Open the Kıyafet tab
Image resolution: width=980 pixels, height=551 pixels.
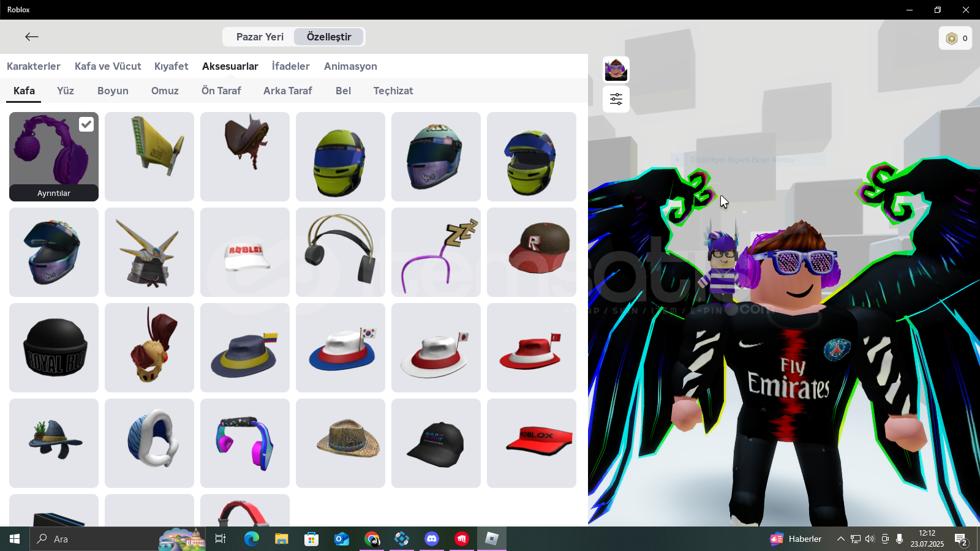(x=171, y=66)
